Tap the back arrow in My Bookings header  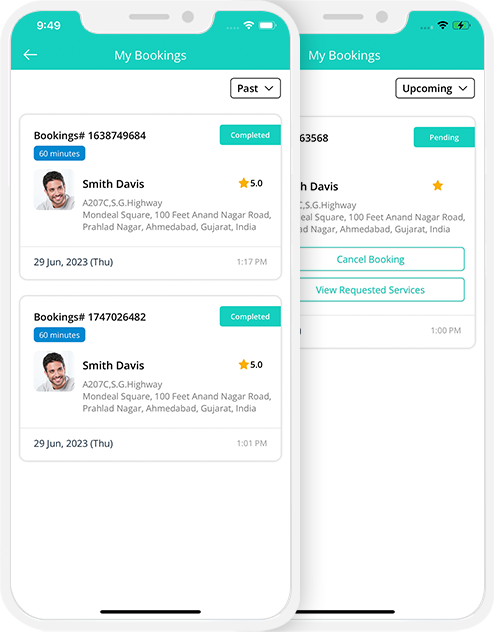[x=30, y=55]
